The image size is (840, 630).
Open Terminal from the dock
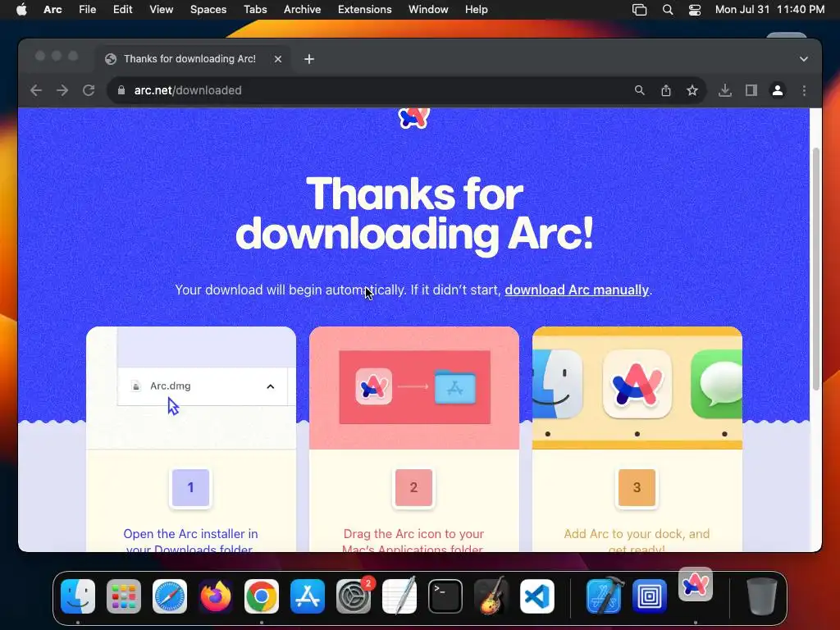click(x=445, y=596)
